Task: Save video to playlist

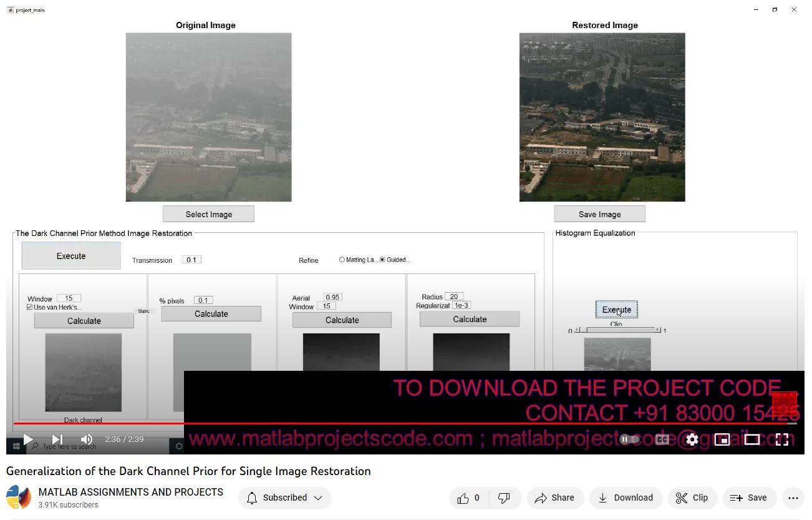Action: (x=749, y=498)
